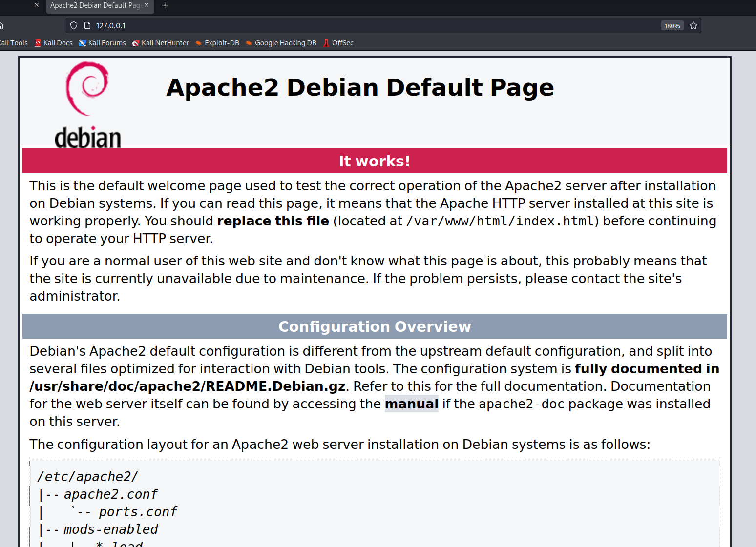
Task: Click the home icon in the navigation bar
Action: (1, 25)
